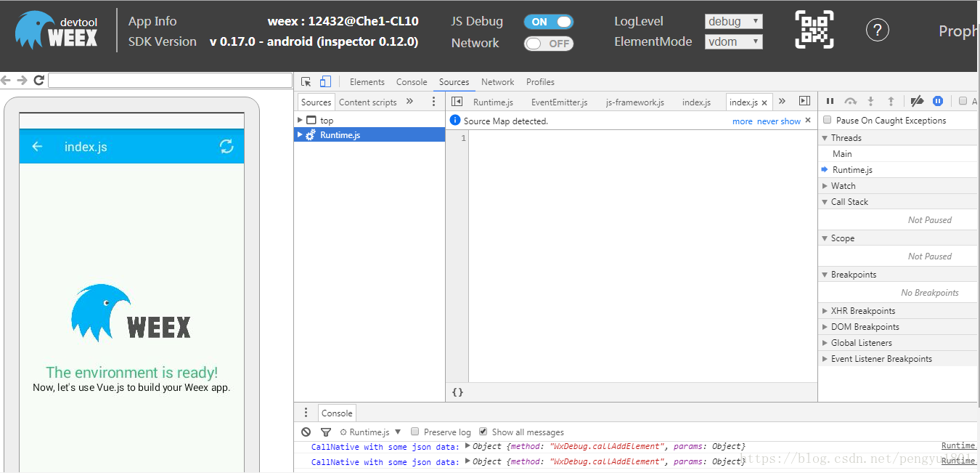Turn off the JS Debug switch
980x473 pixels.
click(x=549, y=22)
